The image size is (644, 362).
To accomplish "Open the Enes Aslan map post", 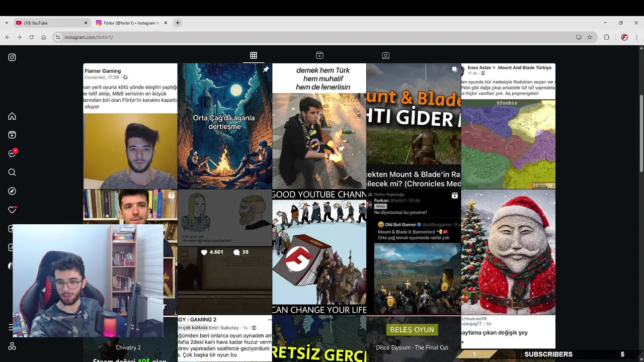I will [508, 126].
